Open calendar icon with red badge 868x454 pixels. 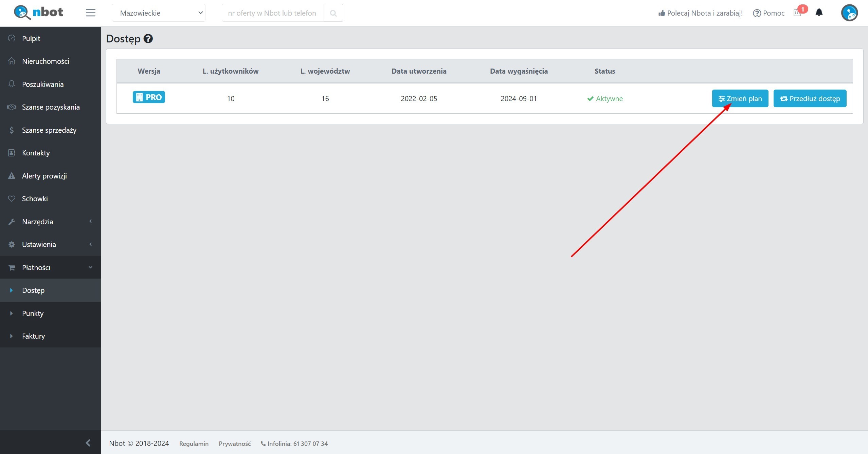(x=798, y=13)
